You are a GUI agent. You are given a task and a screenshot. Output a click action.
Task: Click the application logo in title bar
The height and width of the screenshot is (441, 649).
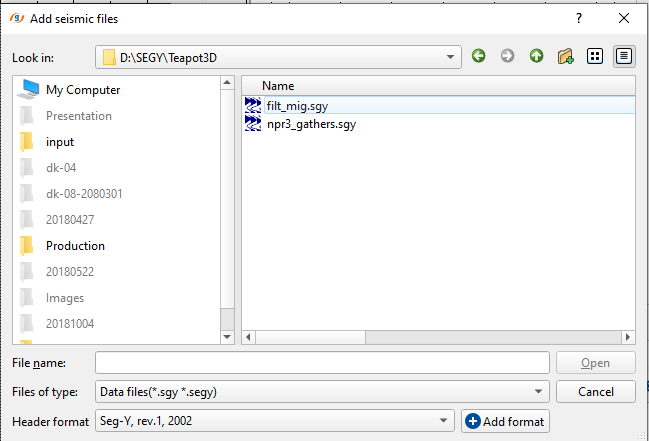[17, 18]
